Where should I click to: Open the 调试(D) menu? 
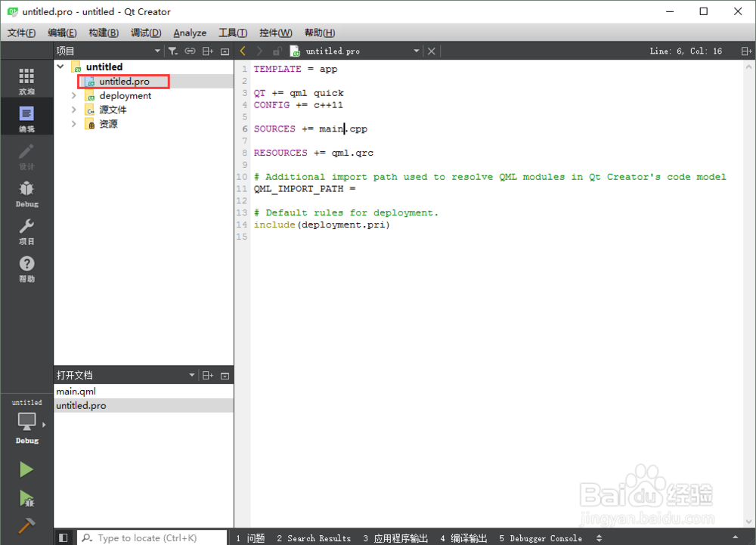tap(146, 33)
